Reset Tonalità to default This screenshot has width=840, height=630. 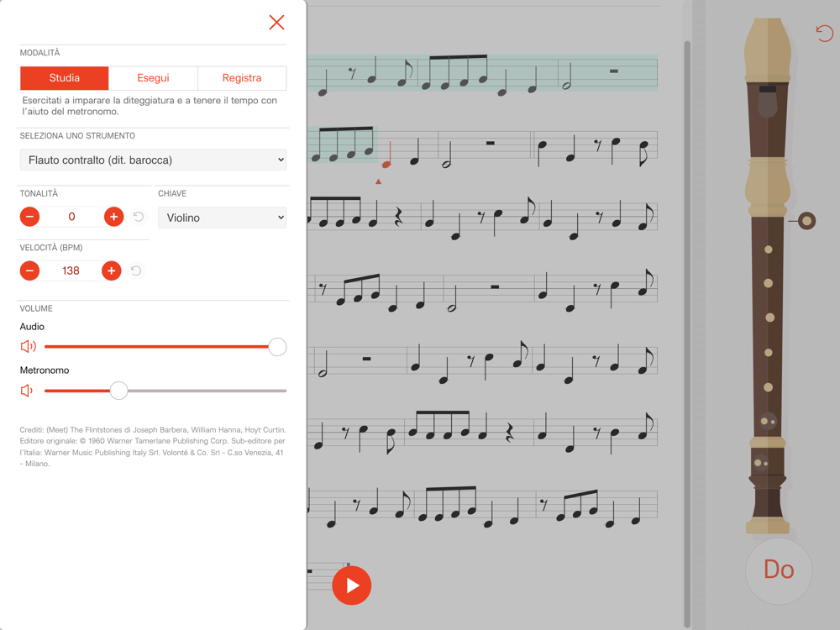coord(139,217)
